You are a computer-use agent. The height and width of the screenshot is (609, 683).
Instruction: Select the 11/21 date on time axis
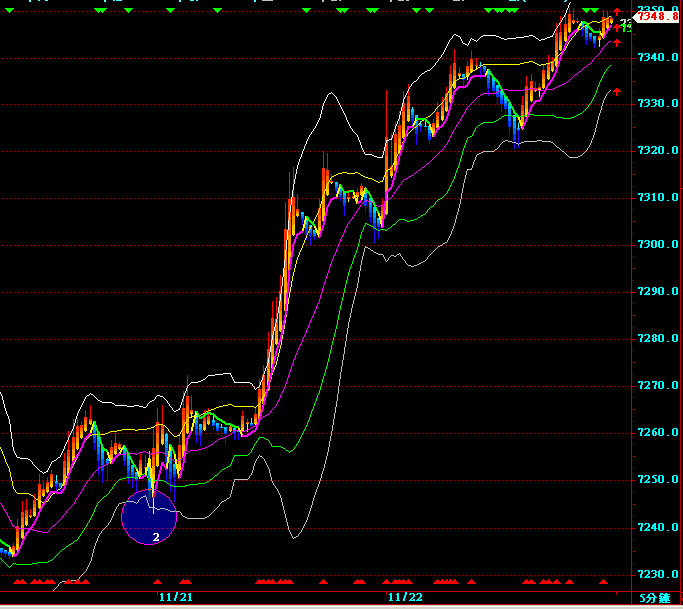176,597
